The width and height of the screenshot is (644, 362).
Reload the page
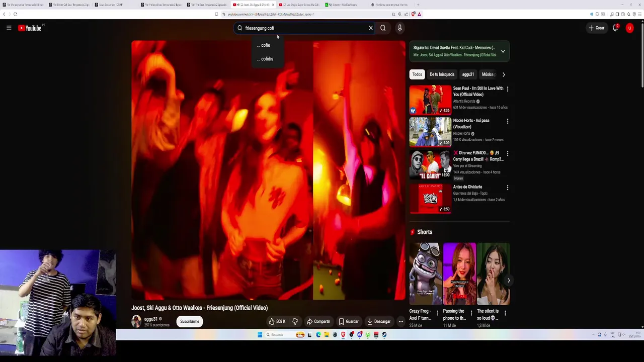(x=15, y=14)
